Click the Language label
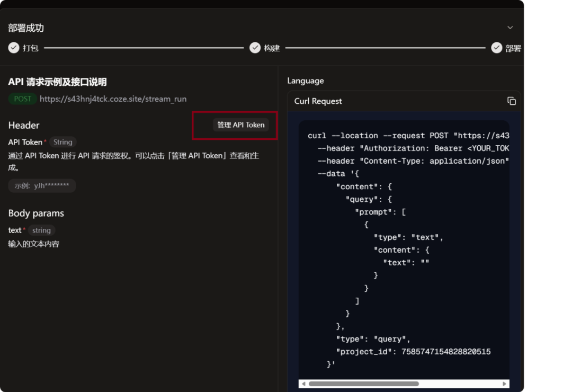Image resolution: width=572 pixels, height=392 pixels. point(306,81)
